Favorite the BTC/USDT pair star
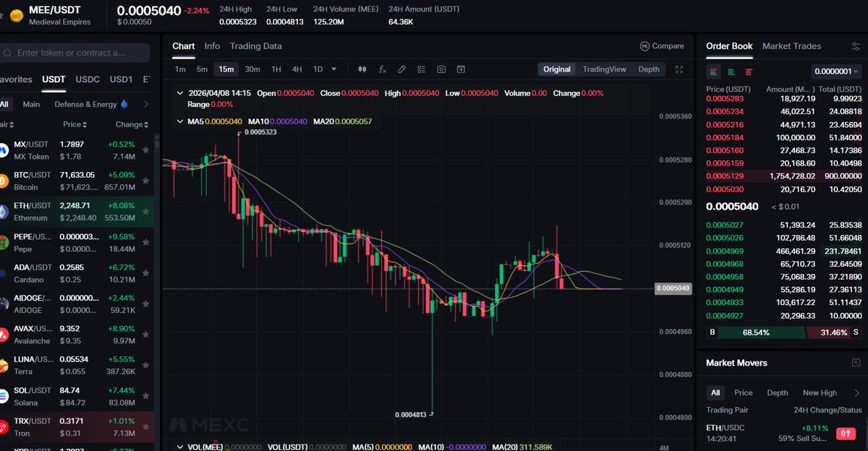 click(146, 181)
